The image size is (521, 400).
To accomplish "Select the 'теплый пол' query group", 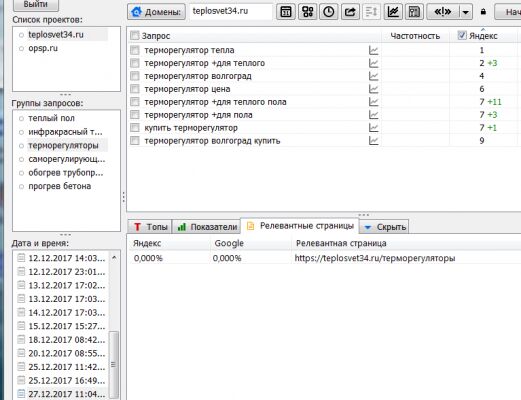I will coord(51,118).
